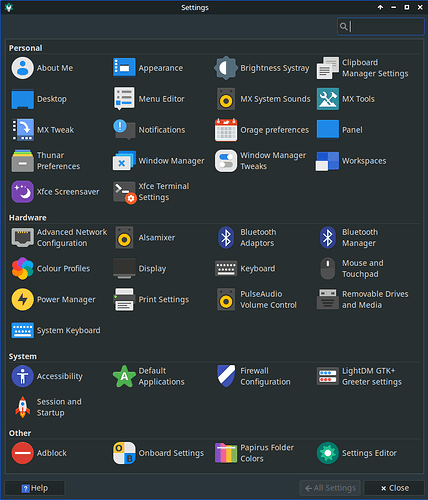The width and height of the screenshot is (428, 500).
Task: Open Papirus Folder Colors icon
Action: point(226,453)
